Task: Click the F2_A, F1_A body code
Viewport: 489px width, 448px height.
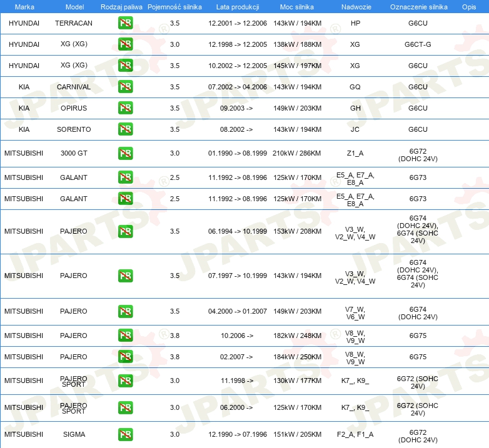Action: tap(355, 434)
